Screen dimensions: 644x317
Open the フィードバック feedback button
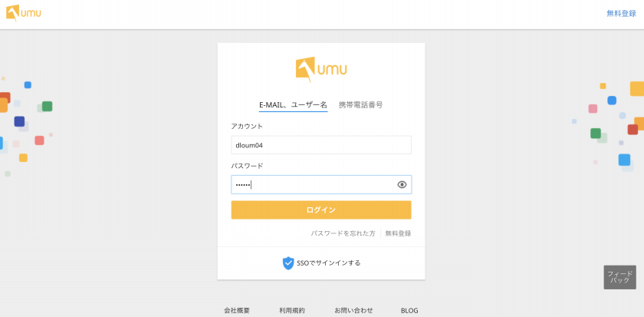pos(619,277)
